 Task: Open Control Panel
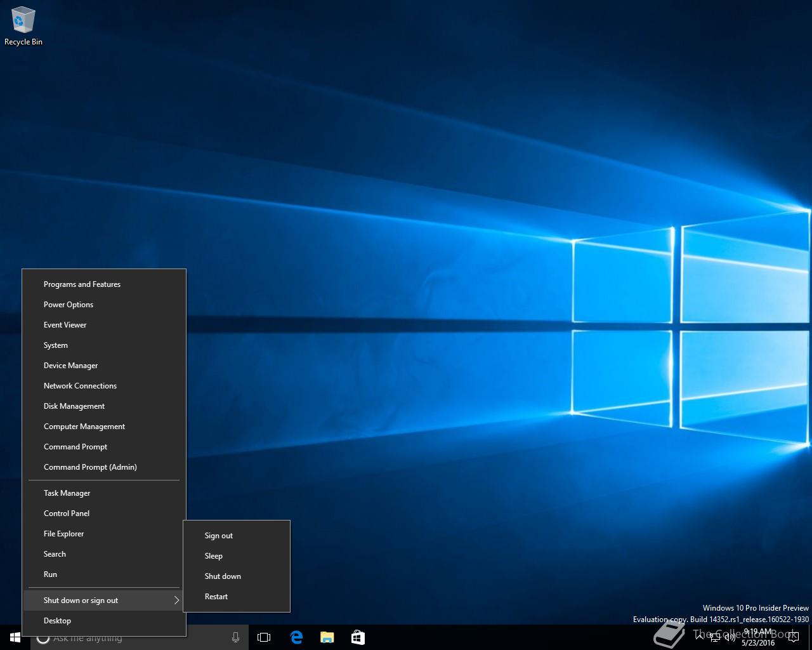pos(105,514)
